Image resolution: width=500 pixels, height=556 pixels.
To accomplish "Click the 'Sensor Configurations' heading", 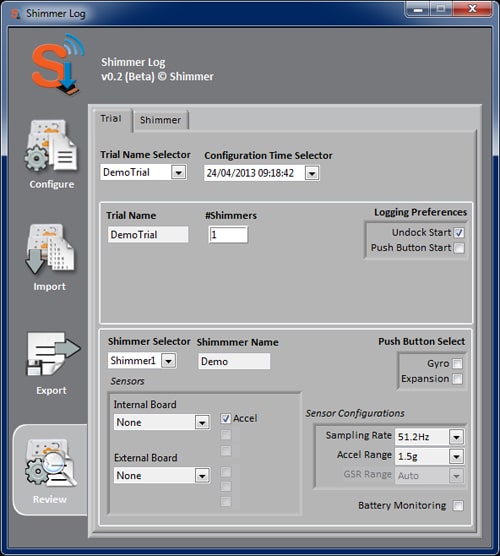I will coord(355,413).
